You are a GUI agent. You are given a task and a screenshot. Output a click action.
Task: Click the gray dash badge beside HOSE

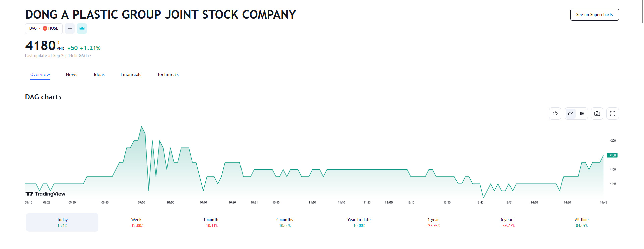(70, 28)
